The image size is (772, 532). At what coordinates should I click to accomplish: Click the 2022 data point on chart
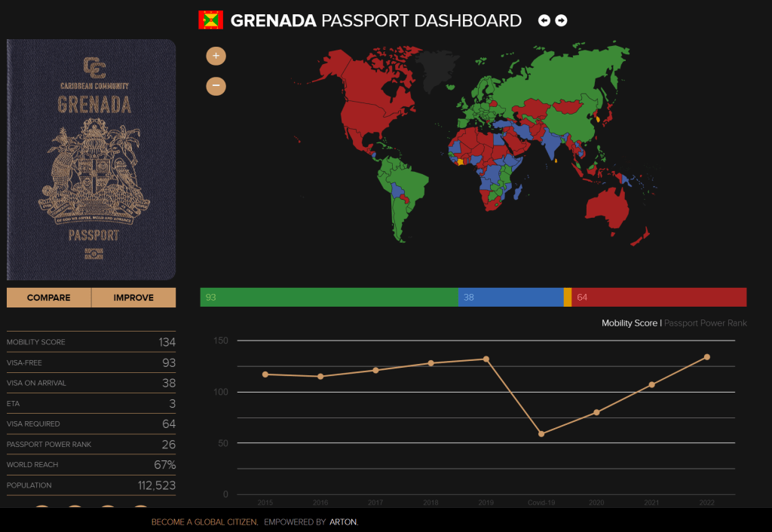(x=707, y=357)
